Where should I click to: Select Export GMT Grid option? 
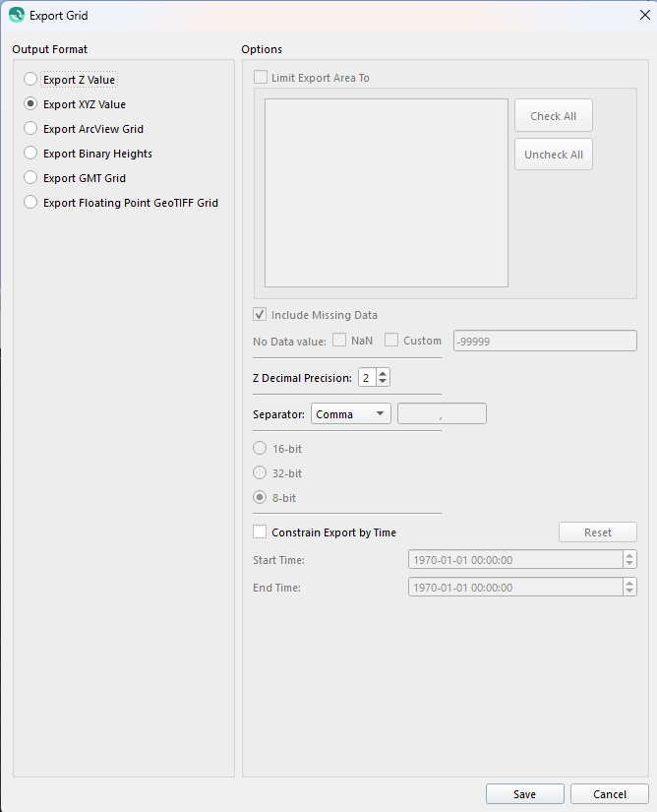point(30,177)
